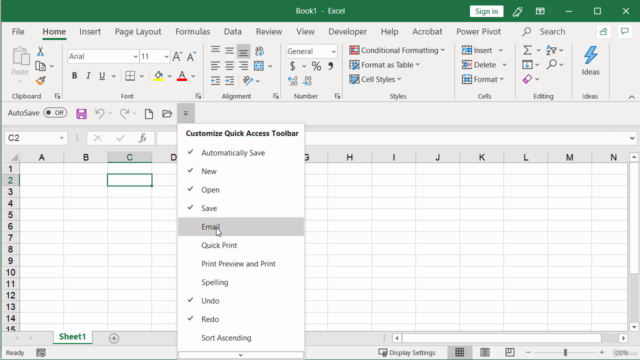Decrease font size with small A icon
The height and width of the screenshot is (360, 640).
191,56
